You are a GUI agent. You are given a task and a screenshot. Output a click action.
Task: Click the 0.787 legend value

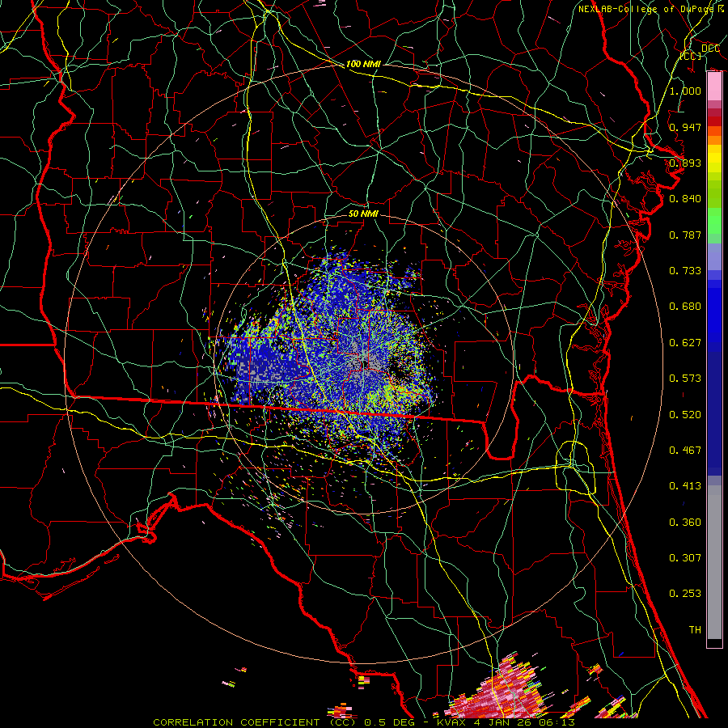685,235
